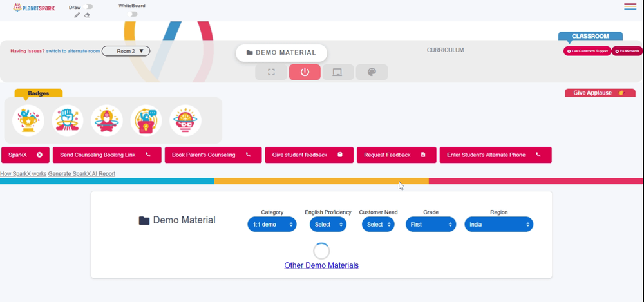The height and width of the screenshot is (302, 644).
Task: Click switch to alternate room link
Action: [73, 51]
